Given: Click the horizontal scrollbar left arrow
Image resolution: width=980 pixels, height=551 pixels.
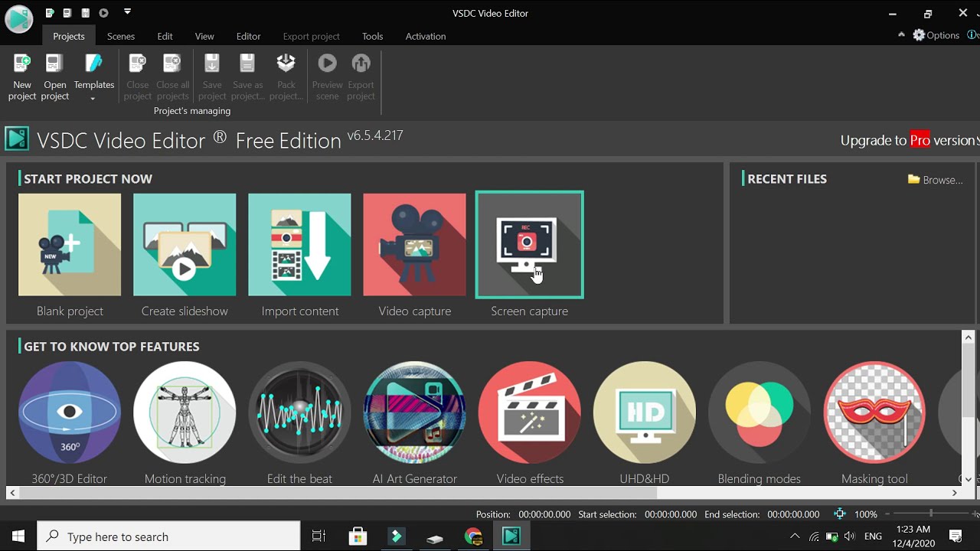Looking at the screenshot, I should 12,494.
